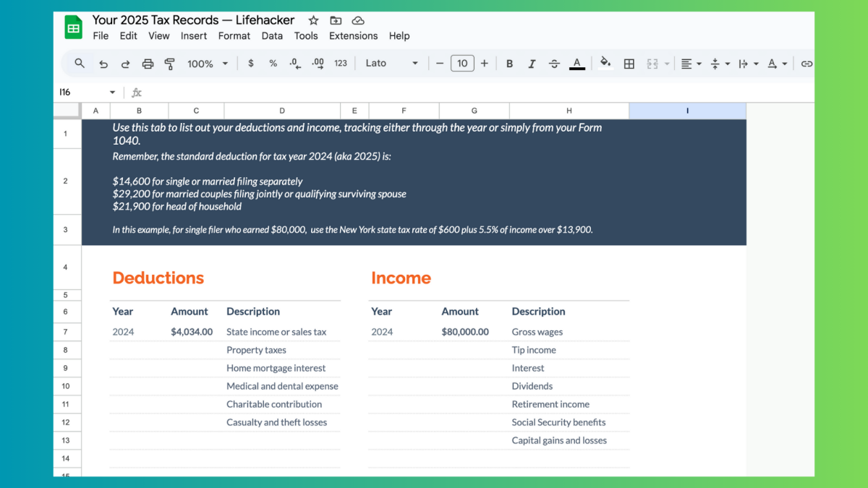Viewport: 868px width, 488px height.
Task: Increase font size with plus button
Action: (484, 64)
